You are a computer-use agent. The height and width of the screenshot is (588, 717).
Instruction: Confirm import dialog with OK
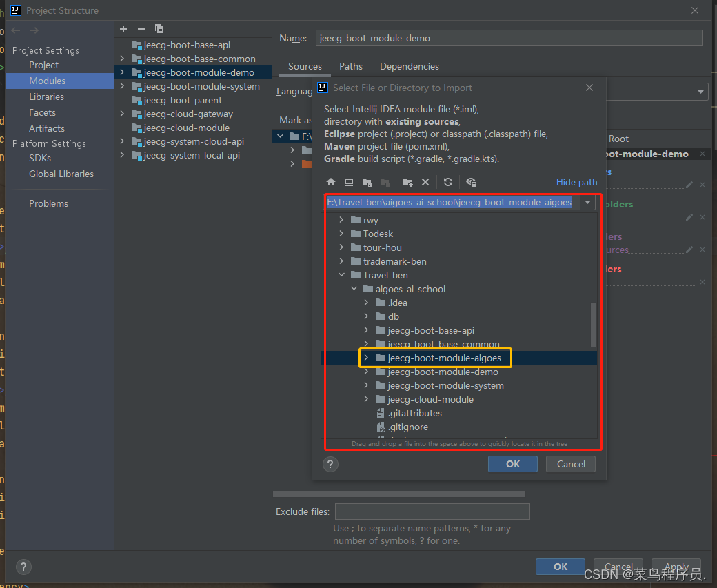click(x=513, y=464)
